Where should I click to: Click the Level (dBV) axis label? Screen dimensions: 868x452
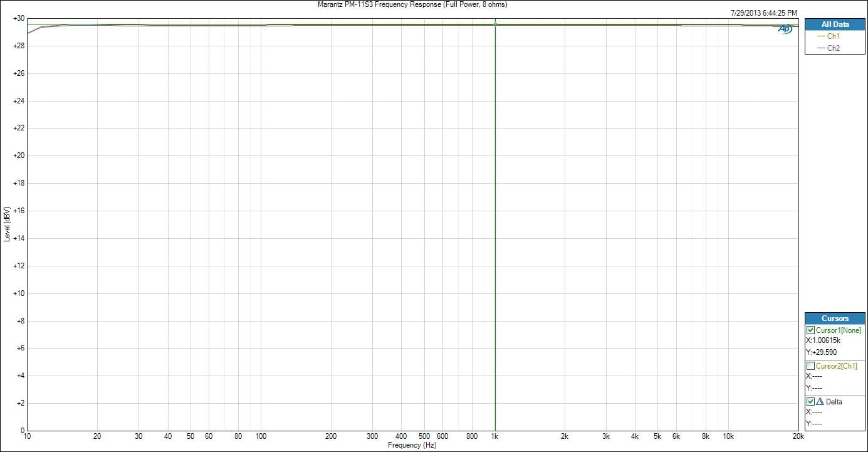point(7,224)
